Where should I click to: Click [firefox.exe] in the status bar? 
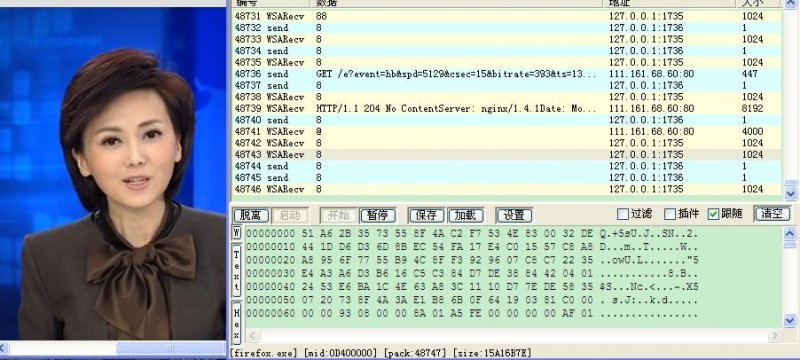point(264,352)
